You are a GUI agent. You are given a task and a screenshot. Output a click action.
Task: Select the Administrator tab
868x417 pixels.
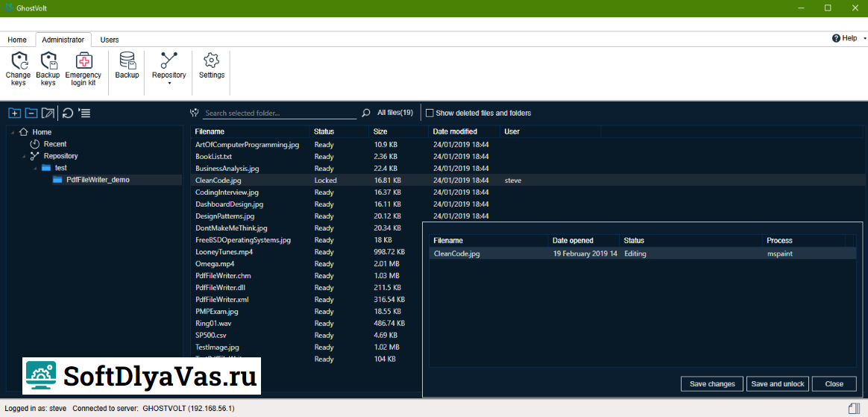pyautogui.click(x=63, y=40)
